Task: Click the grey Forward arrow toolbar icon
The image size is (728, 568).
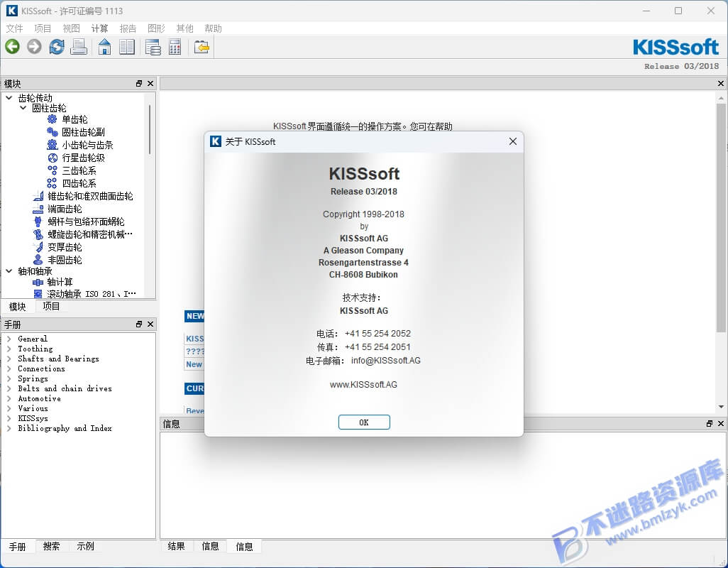Action: click(34, 47)
